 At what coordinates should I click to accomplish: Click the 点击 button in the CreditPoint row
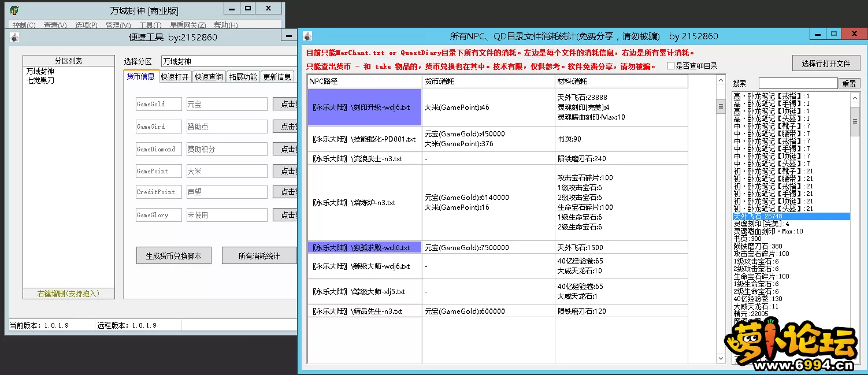tap(285, 192)
